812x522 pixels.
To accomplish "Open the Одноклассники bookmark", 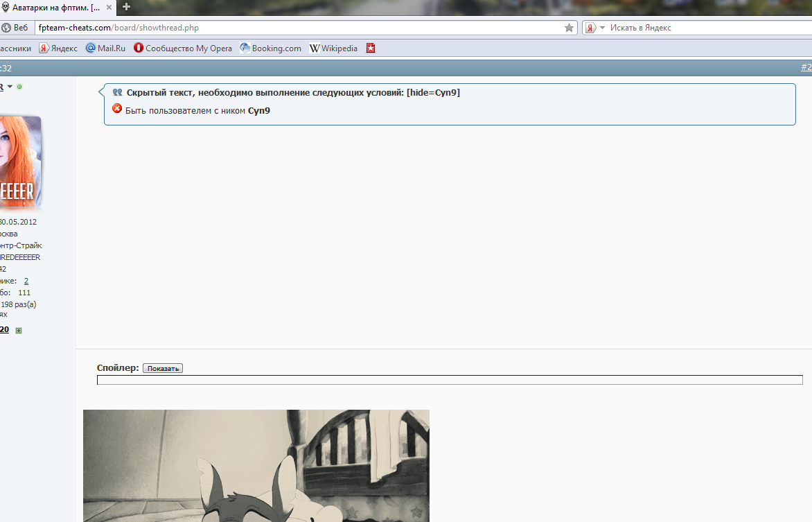I will pyautogui.click(x=15, y=49).
